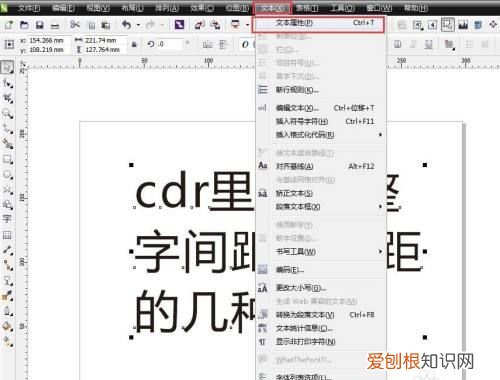The image size is (500, 380).
Task: Click the Import icon
Action: (199, 25)
